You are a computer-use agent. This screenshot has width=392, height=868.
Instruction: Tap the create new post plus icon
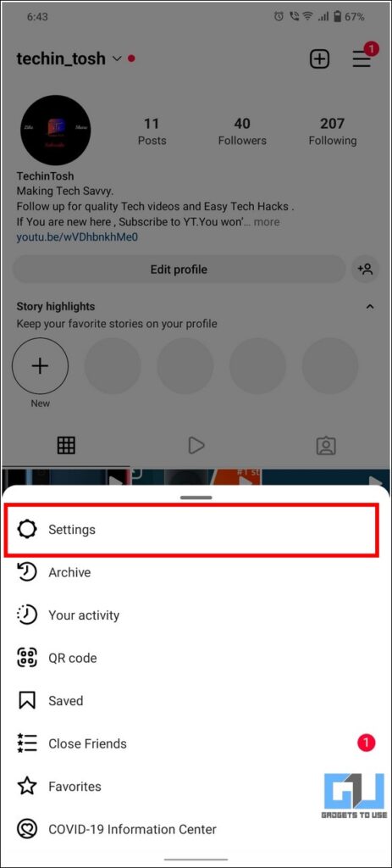(x=319, y=58)
